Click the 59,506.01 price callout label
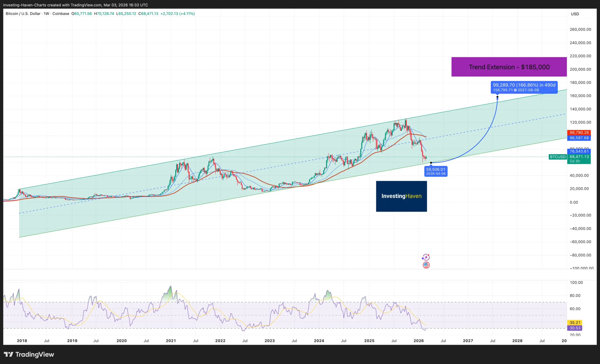 tap(436, 171)
